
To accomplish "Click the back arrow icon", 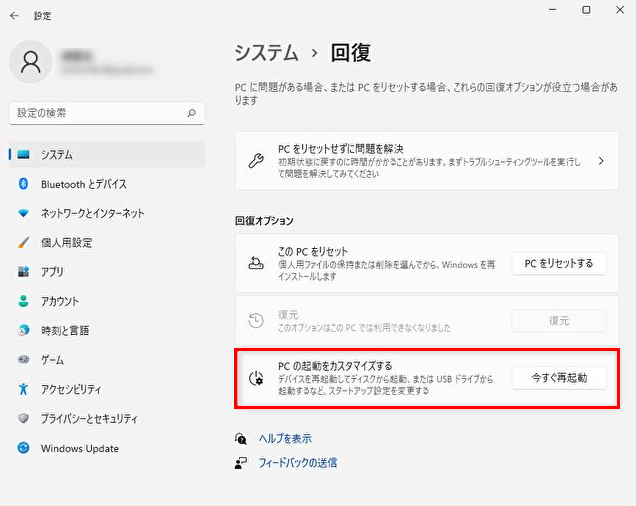I will [x=15, y=16].
